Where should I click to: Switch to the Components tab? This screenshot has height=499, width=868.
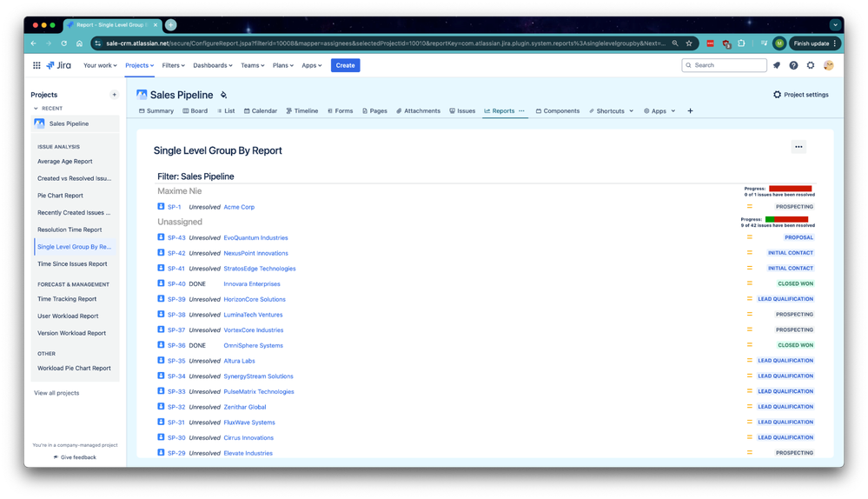pyautogui.click(x=558, y=110)
